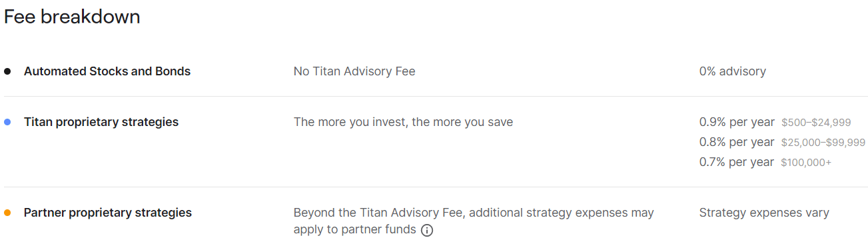
Task: Click the $100,000+ range label
Action: point(806,163)
